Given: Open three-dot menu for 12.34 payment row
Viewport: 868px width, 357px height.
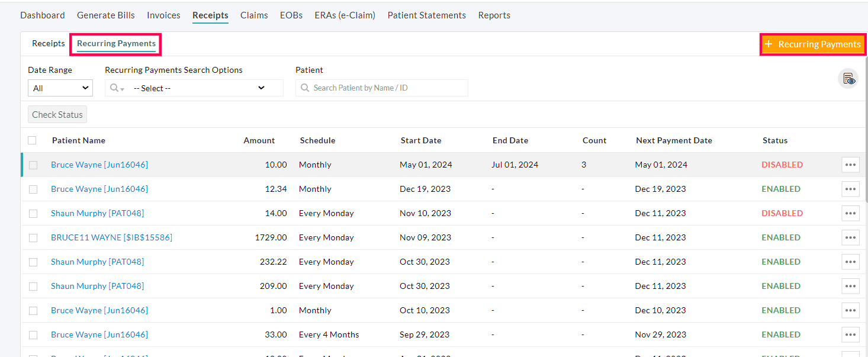Looking at the screenshot, I should tap(850, 189).
